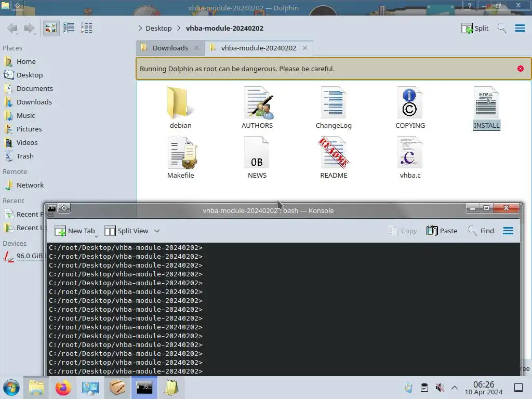
Task: Close the vhba-module-20240202 tab
Action: click(x=305, y=48)
